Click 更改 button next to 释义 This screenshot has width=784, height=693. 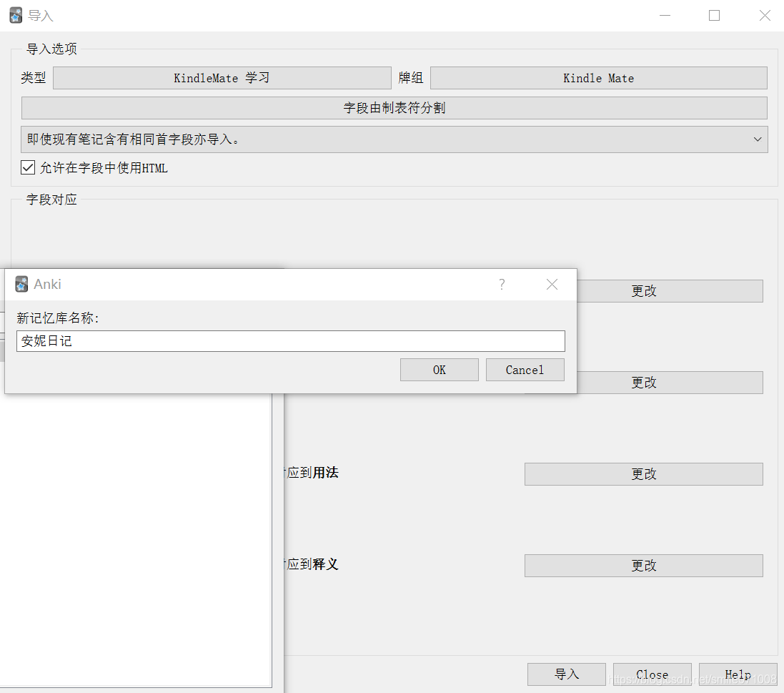click(x=643, y=566)
